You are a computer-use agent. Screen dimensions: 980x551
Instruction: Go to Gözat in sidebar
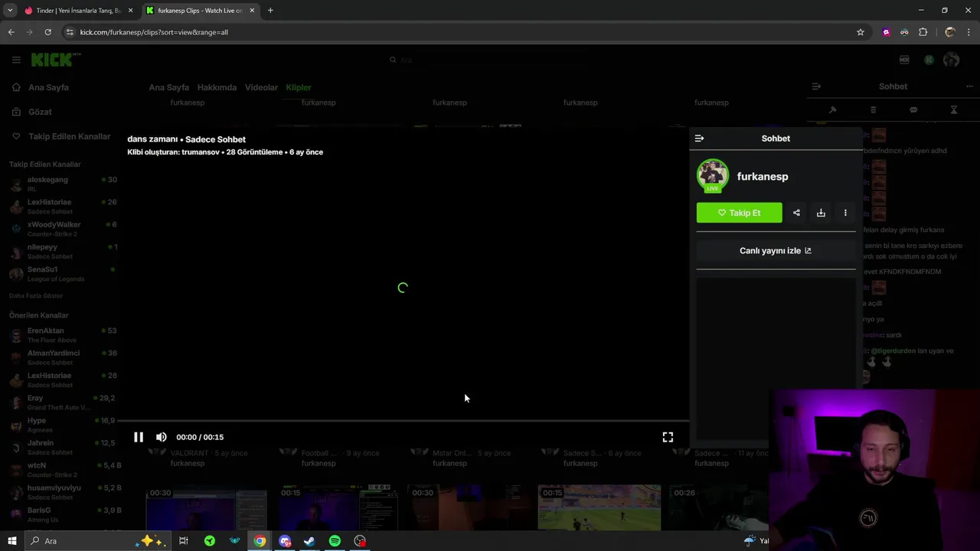click(40, 112)
